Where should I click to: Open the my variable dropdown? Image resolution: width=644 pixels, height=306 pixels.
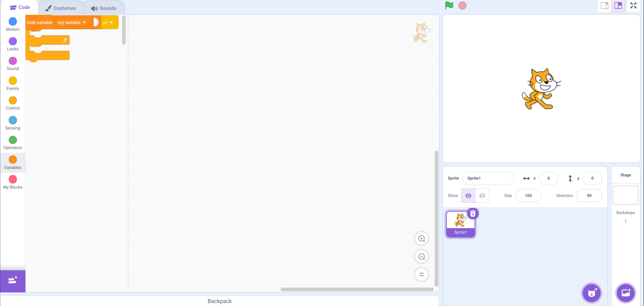[71, 22]
